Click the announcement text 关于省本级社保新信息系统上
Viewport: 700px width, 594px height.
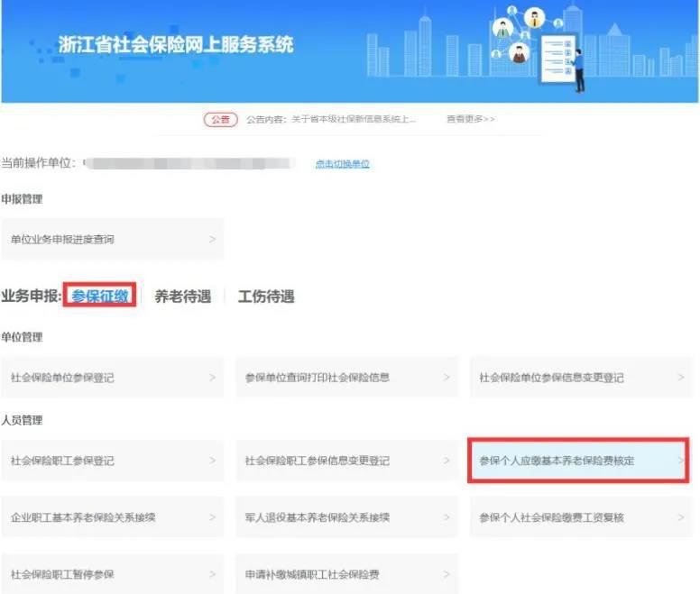[331, 120]
